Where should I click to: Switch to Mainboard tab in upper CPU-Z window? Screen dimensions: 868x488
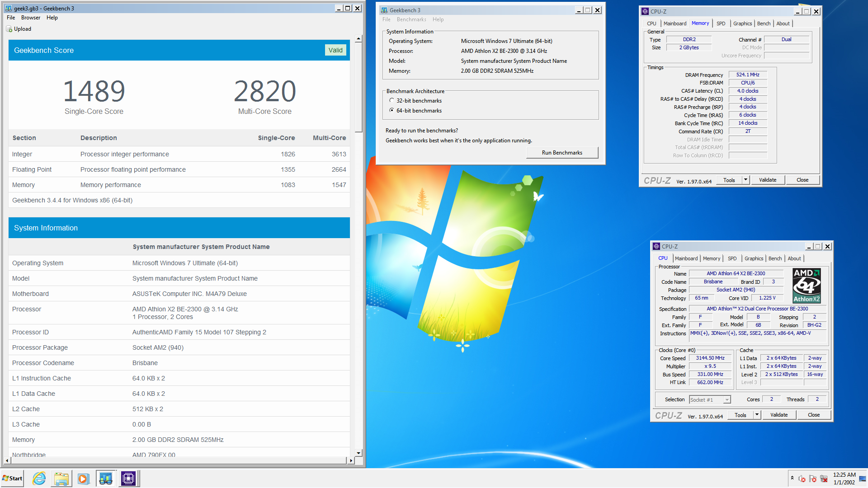point(675,23)
